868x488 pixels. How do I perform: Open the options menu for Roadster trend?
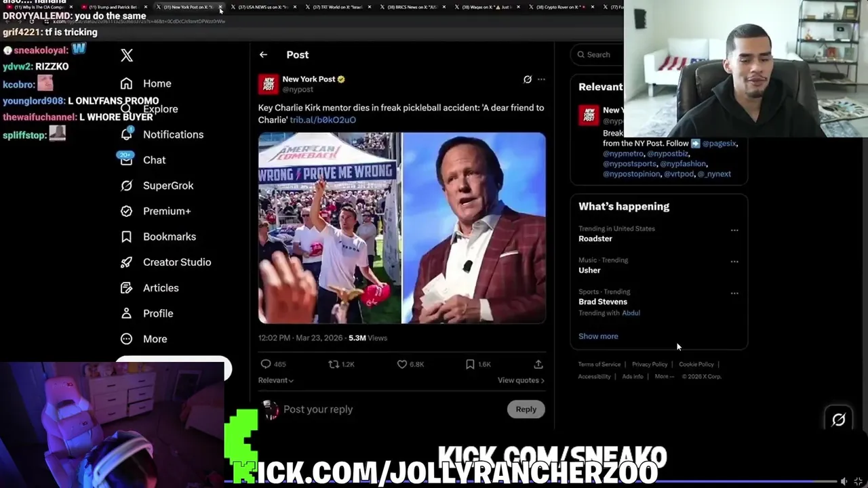[734, 230]
